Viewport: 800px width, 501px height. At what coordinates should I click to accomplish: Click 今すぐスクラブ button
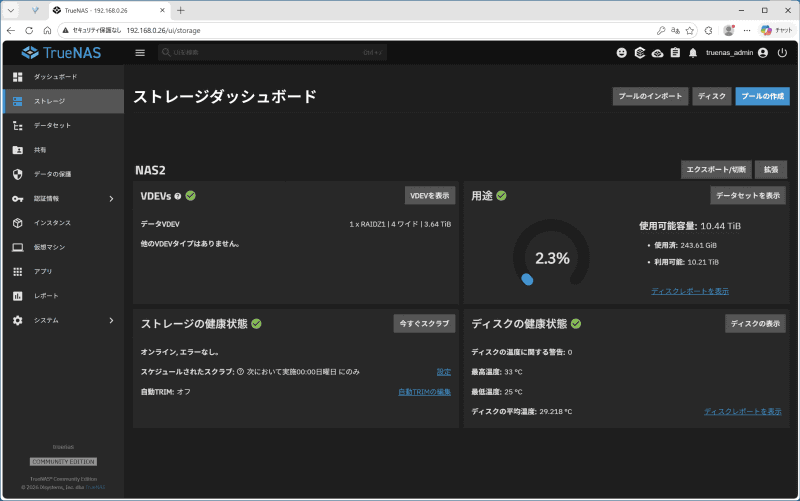(424, 323)
